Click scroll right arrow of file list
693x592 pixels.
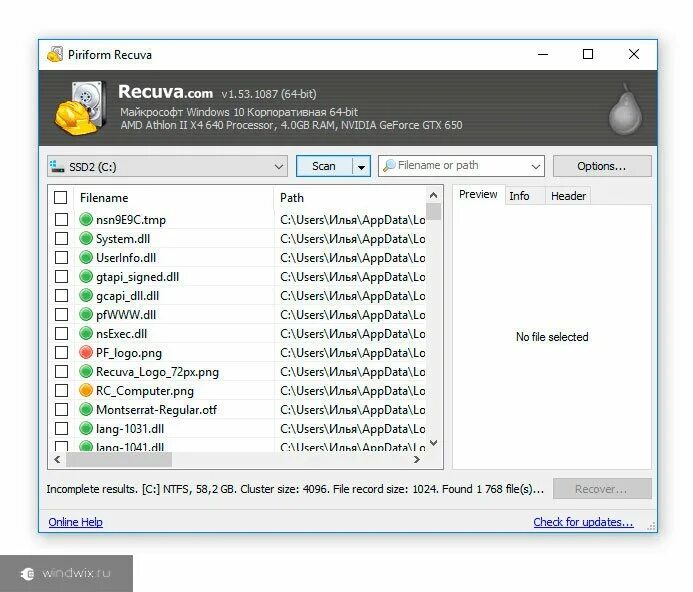(417, 460)
